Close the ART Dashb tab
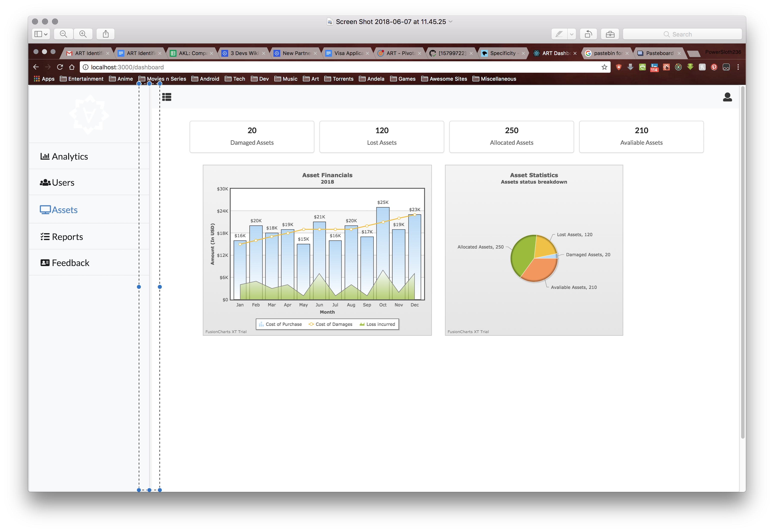This screenshot has width=774, height=532. [575, 53]
